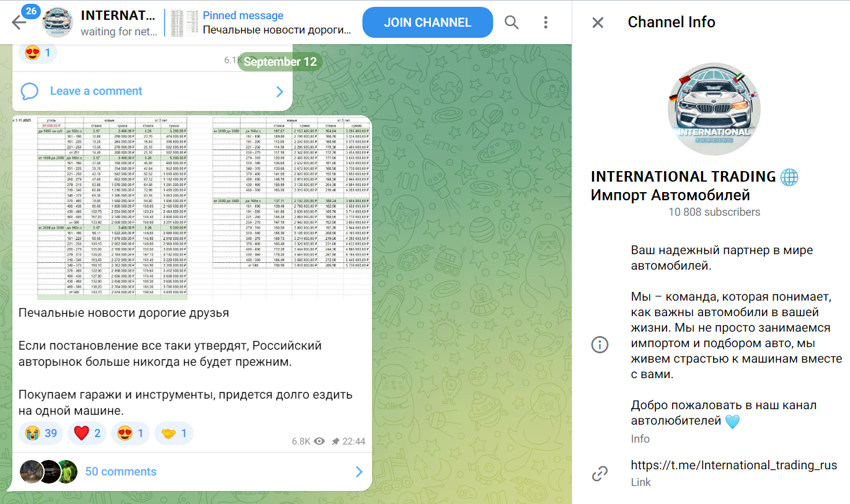Toggle the crying face reaction with 39

(41, 433)
